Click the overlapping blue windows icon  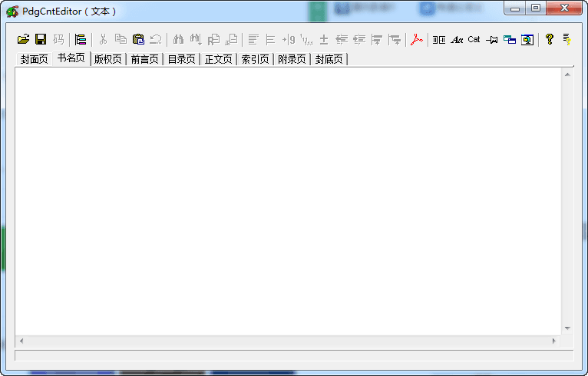(x=509, y=39)
